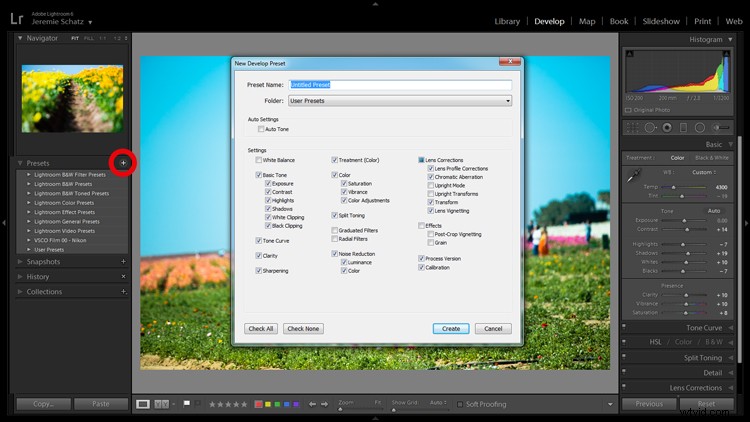Click the plus icon to add preset
Image resolution: width=750 pixels, height=422 pixels.
click(123, 163)
